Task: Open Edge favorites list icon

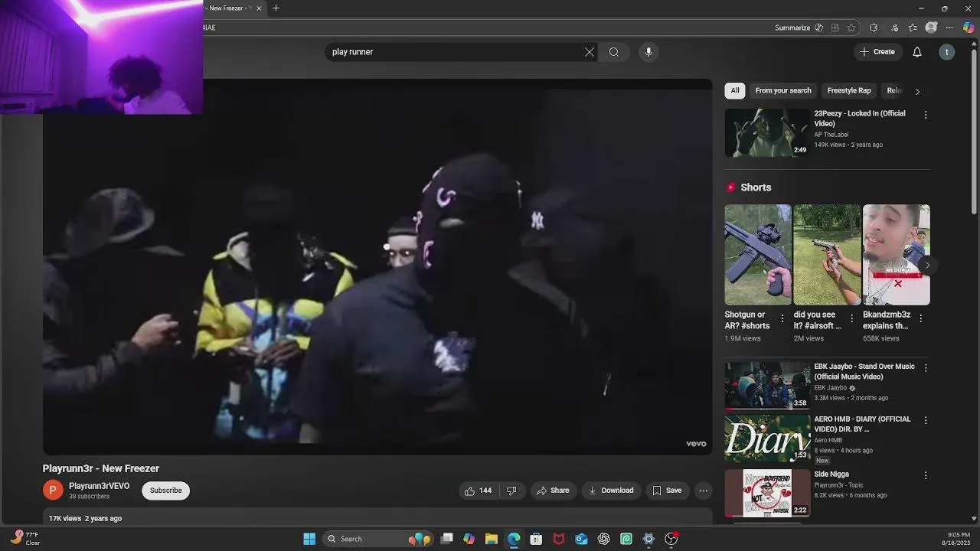Action: point(913,28)
